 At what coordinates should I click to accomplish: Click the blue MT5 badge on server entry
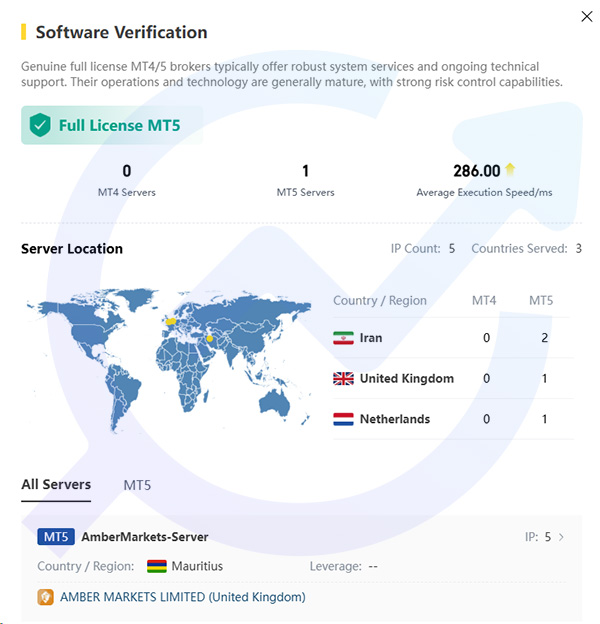click(x=56, y=537)
